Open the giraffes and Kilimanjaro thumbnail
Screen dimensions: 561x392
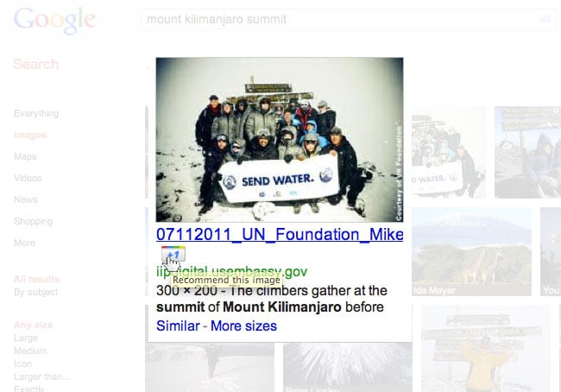[x=471, y=251]
